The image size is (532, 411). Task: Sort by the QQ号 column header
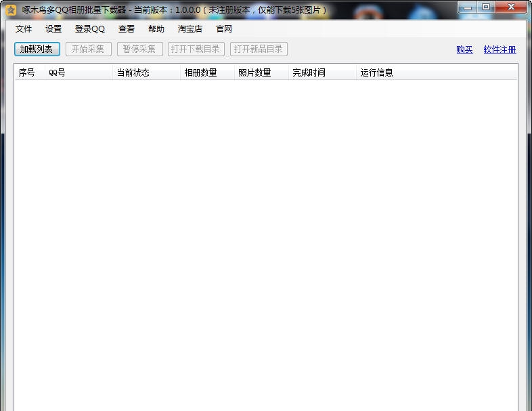79,72
